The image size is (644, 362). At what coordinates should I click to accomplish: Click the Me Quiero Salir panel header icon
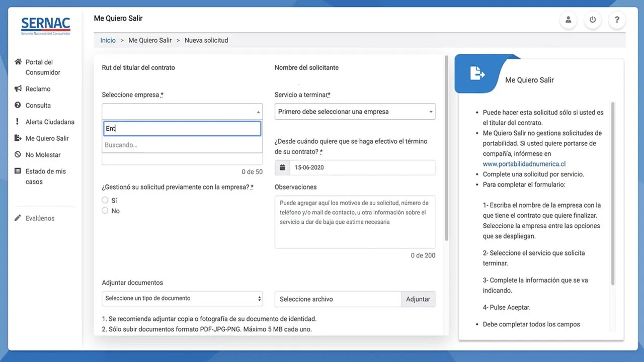[x=477, y=73]
